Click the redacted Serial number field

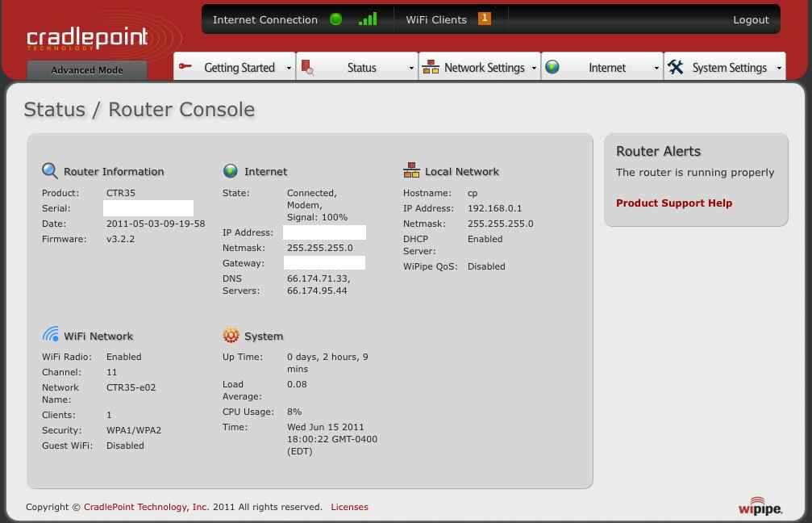click(148, 208)
